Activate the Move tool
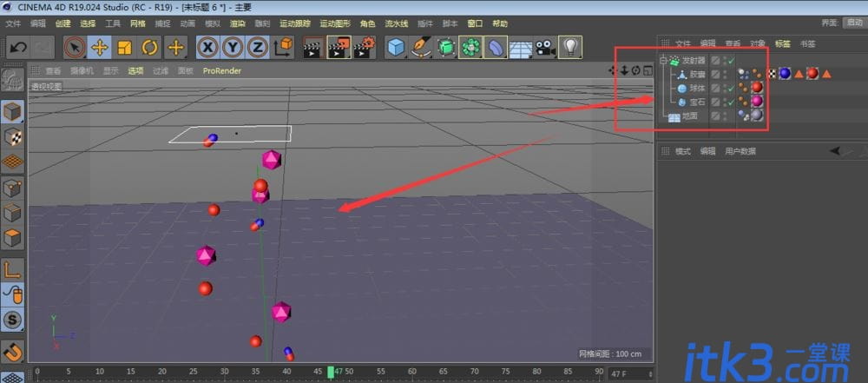This screenshot has width=868, height=383. 100,48
